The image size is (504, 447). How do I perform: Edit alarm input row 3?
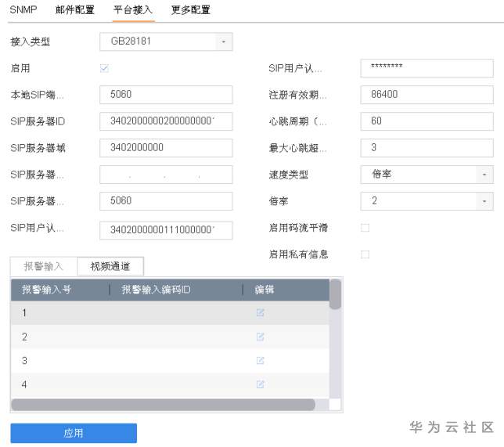[260, 360]
